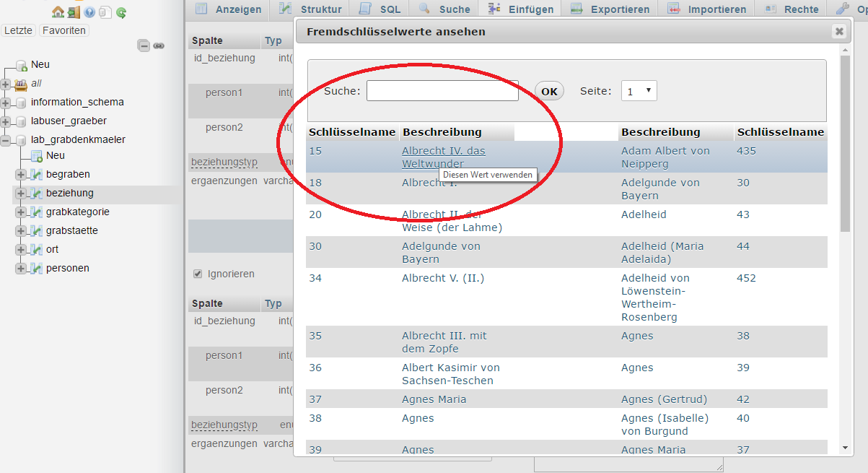The height and width of the screenshot is (473, 868).
Task: Click the Suche input field in the dialog
Action: 442,91
